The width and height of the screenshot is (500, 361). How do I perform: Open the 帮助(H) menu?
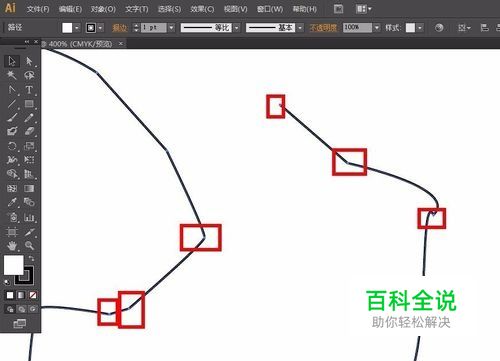click(x=304, y=9)
